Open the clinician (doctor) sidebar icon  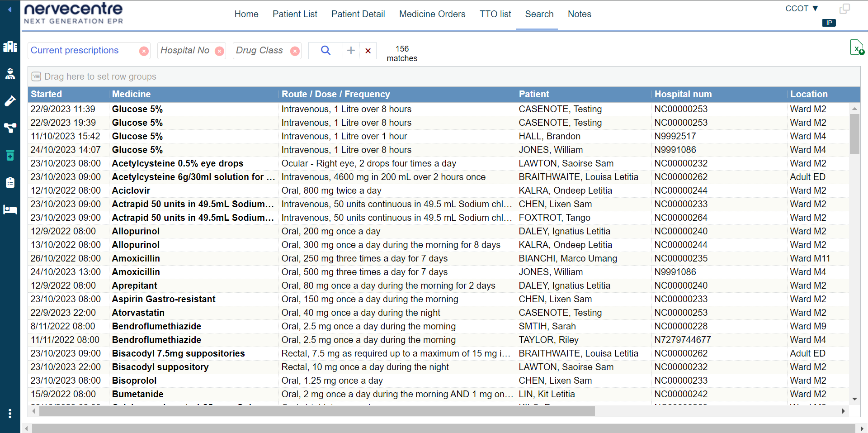tap(10, 74)
